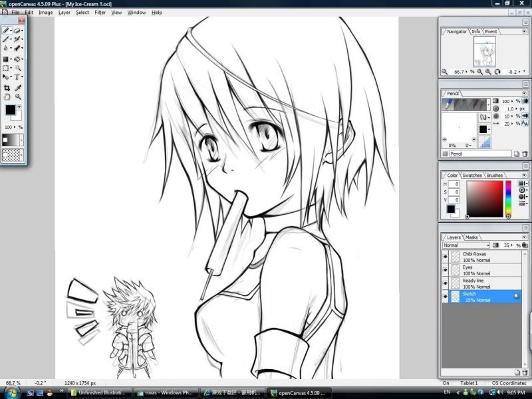Select the Zoom magnifier tool in toolbox

[x=18, y=96]
